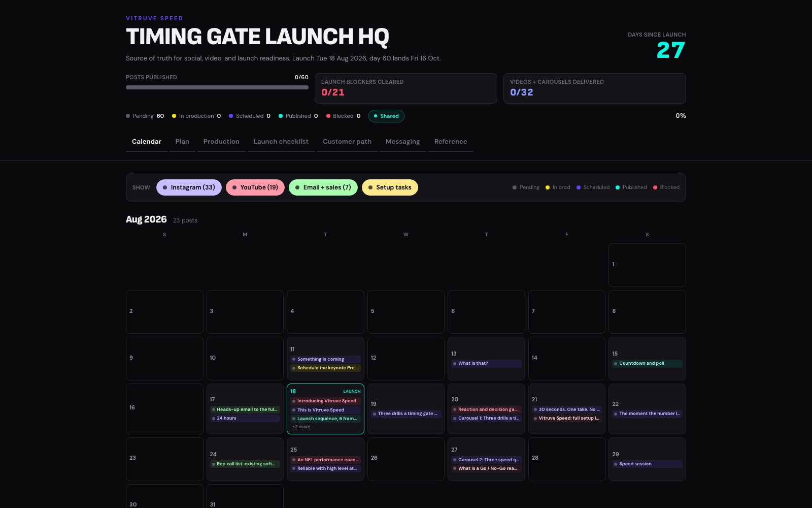Click the posts published progress bar

[217, 87]
